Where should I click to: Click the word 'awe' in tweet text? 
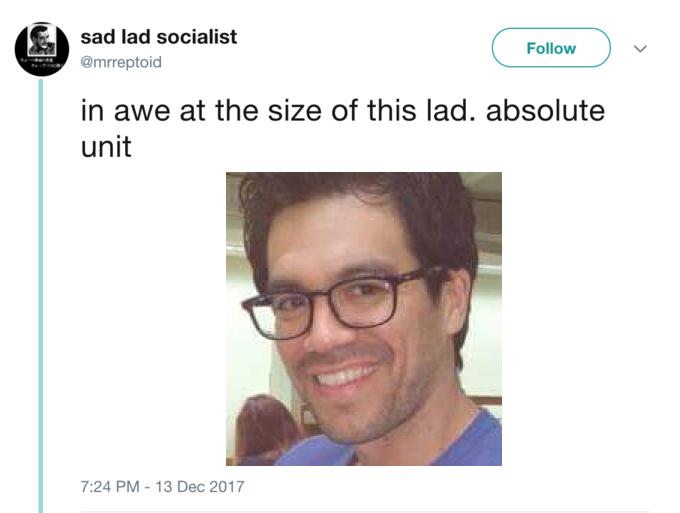tap(142, 111)
